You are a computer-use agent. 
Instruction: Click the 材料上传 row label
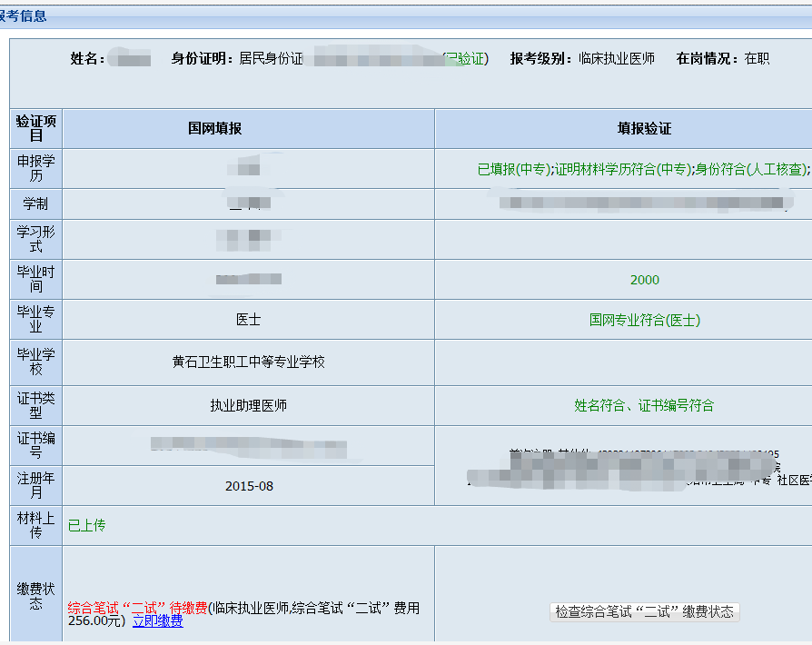point(35,525)
